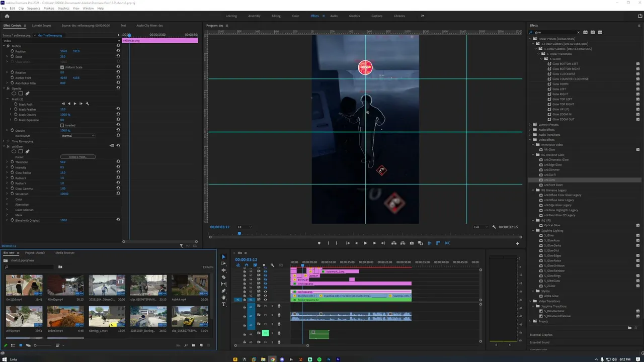Image resolution: width=644 pixels, height=362 pixels.
Task: Click the Choose a Preset button
Action: (77, 157)
